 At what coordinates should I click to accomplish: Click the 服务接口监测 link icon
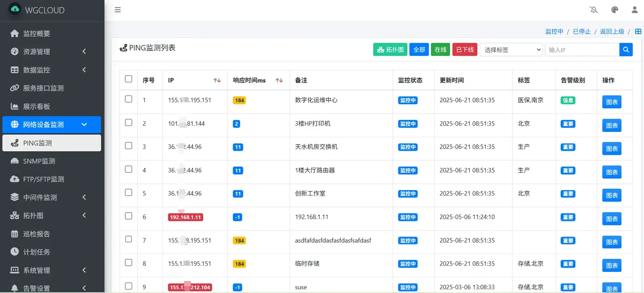tap(15, 88)
